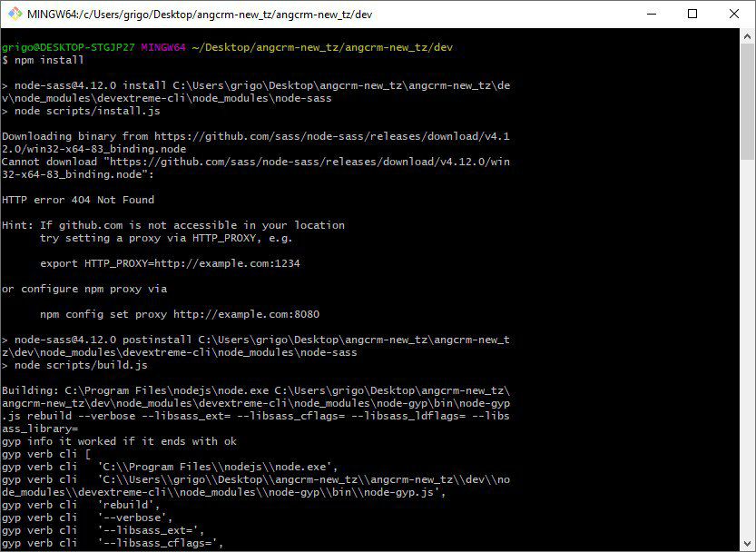The width and height of the screenshot is (756, 552).
Task: Maximize the MINGW64 terminal window
Action: pyautogui.click(x=692, y=14)
